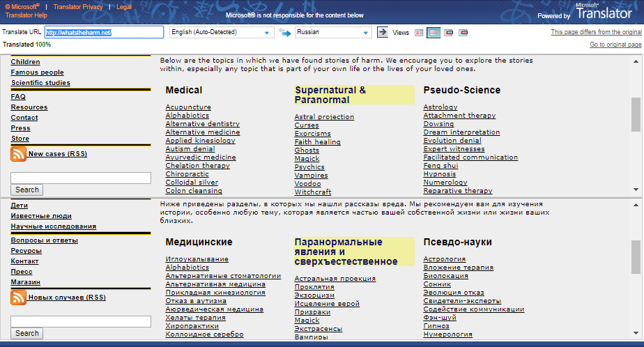Open Астральная проекция link
The width and height of the screenshot is (644, 347).
pos(335,279)
